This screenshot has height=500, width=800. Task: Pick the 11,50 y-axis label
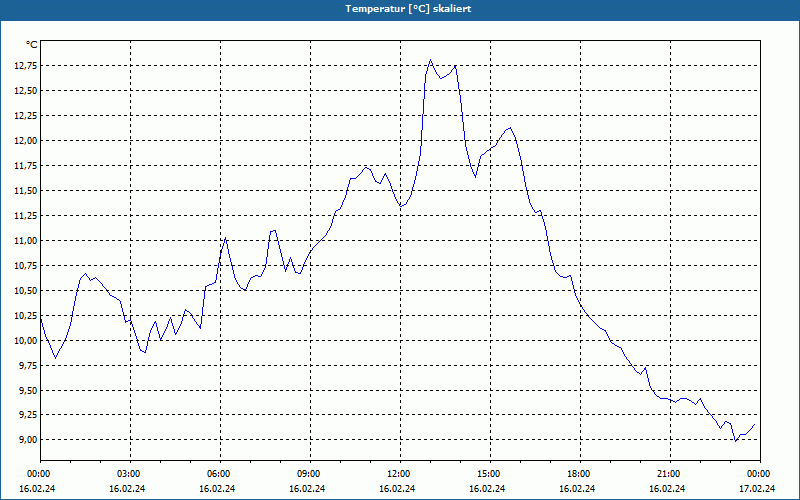pos(24,190)
